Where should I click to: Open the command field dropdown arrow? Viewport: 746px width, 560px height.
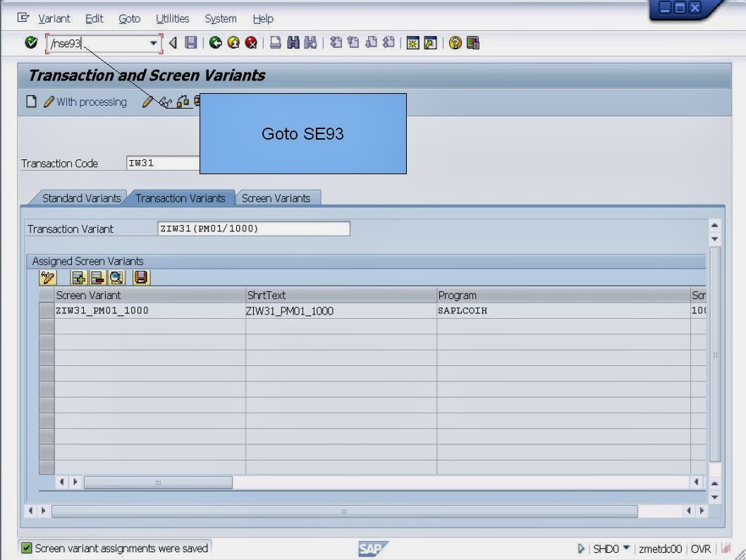(153, 43)
